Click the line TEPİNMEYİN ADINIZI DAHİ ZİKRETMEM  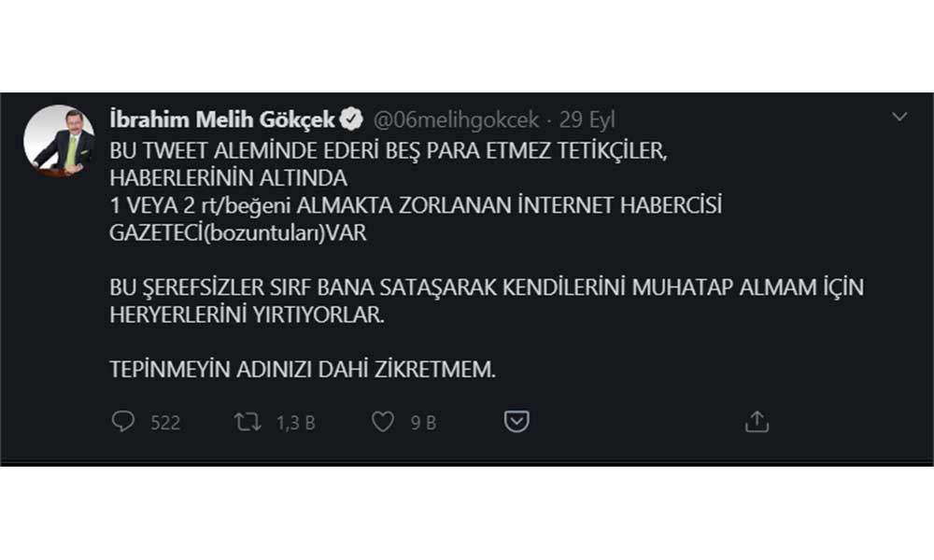point(302,370)
